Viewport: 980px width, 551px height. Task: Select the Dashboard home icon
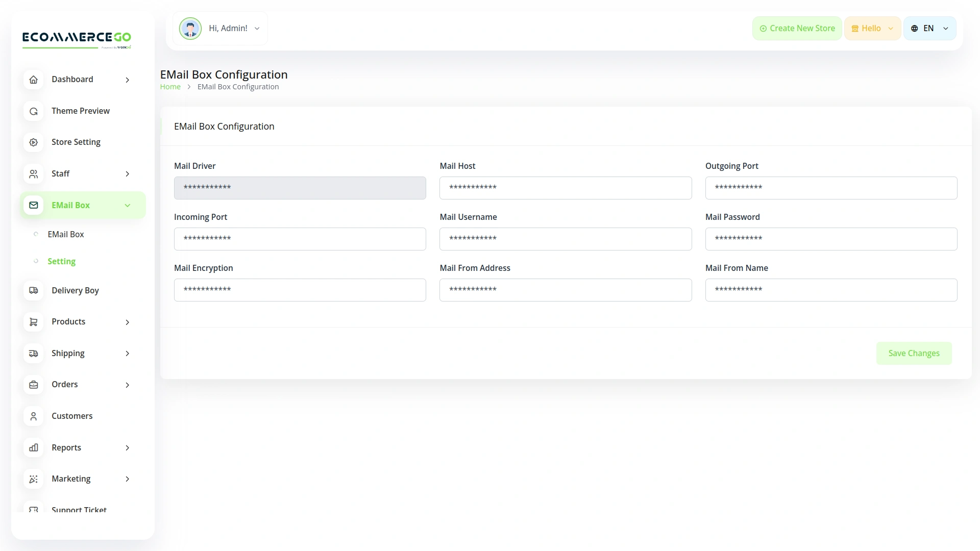[x=33, y=80]
